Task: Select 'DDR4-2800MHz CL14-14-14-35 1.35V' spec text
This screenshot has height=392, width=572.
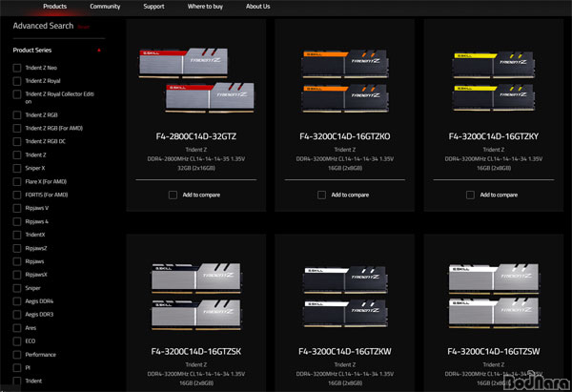Action: point(196,159)
